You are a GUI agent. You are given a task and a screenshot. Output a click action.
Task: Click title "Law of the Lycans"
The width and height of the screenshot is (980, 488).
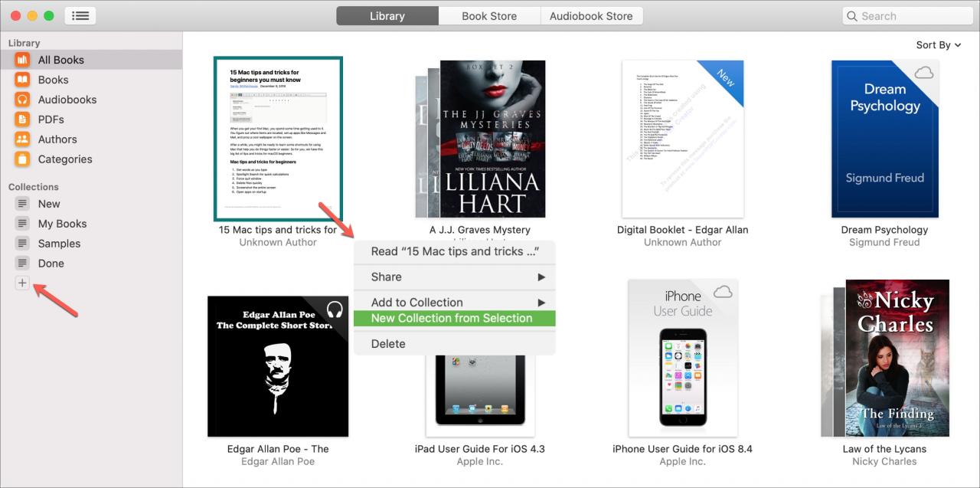[x=884, y=449]
